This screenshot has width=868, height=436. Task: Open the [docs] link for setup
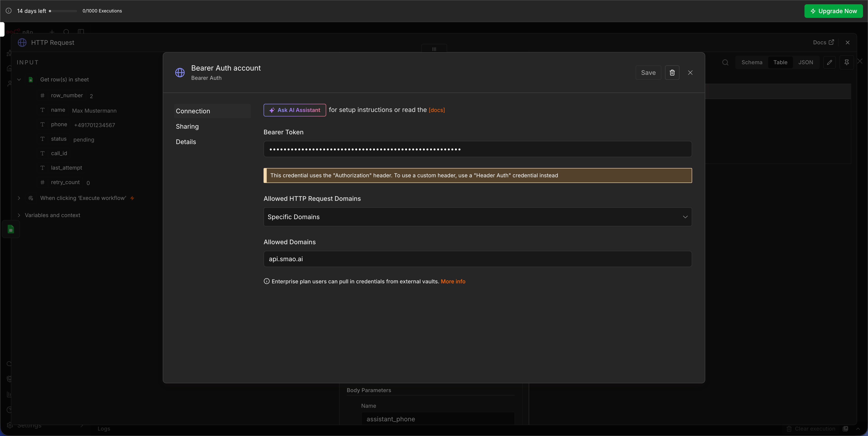point(437,110)
